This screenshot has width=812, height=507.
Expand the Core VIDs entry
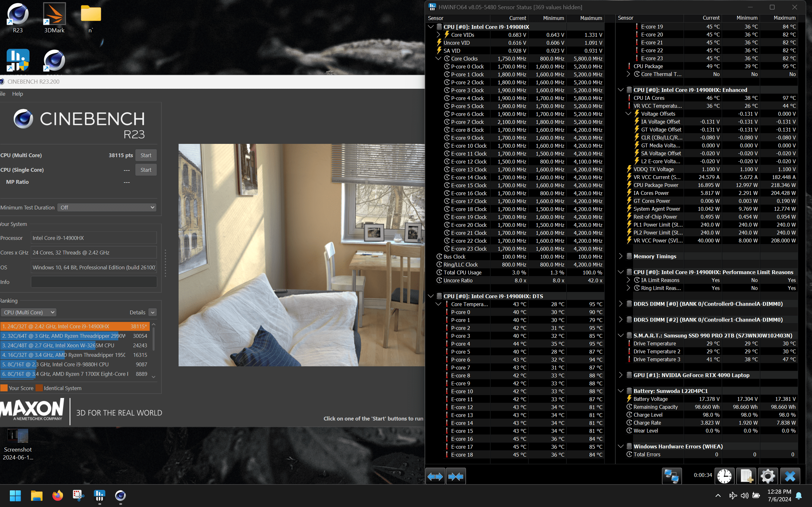pos(438,35)
